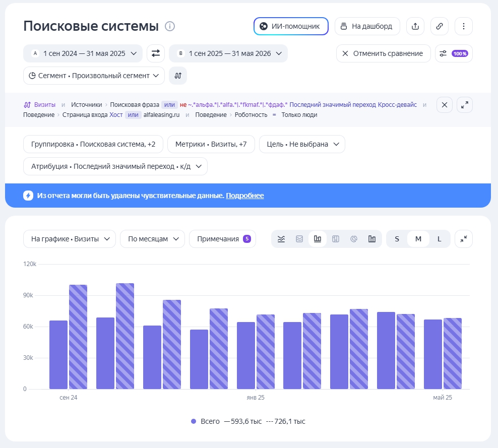This screenshot has height=448, width=498.
Task: Click Отменить сравнение button
Action: tap(384, 53)
